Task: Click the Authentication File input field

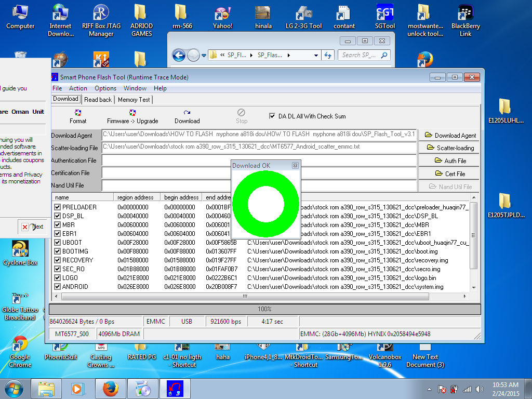Action: pos(166,161)
